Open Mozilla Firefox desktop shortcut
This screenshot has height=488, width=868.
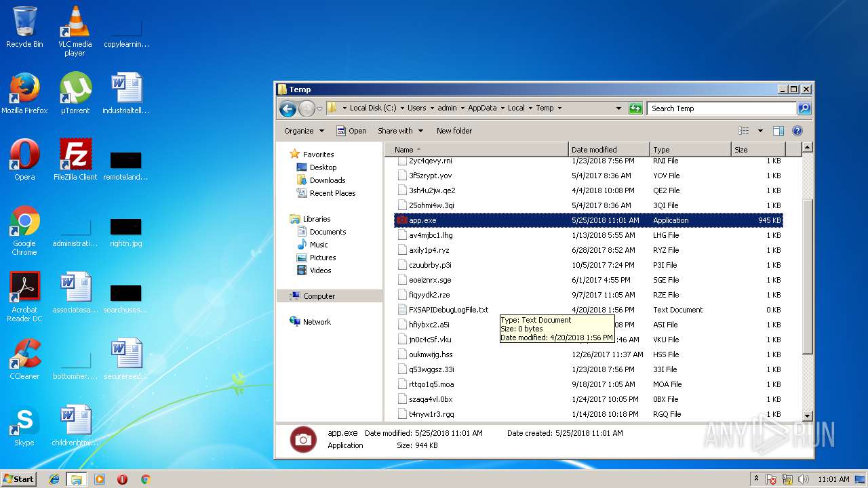(24, 94)
